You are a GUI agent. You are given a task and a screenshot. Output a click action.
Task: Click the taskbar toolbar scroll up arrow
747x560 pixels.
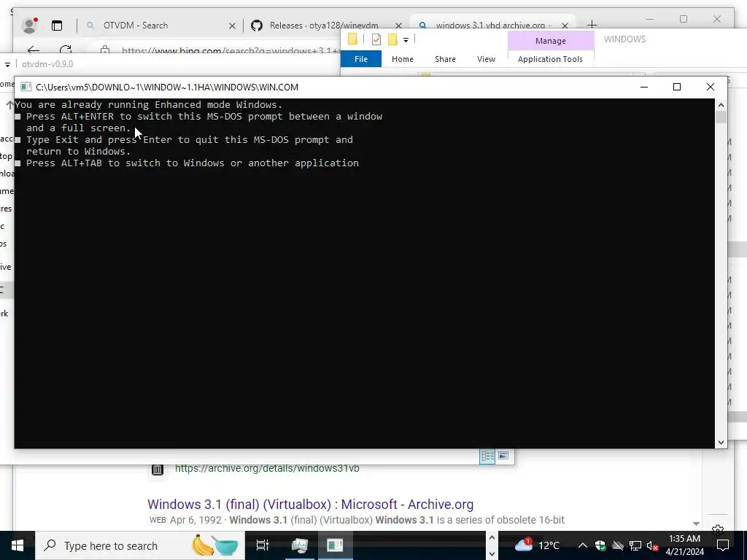[492, 537]
